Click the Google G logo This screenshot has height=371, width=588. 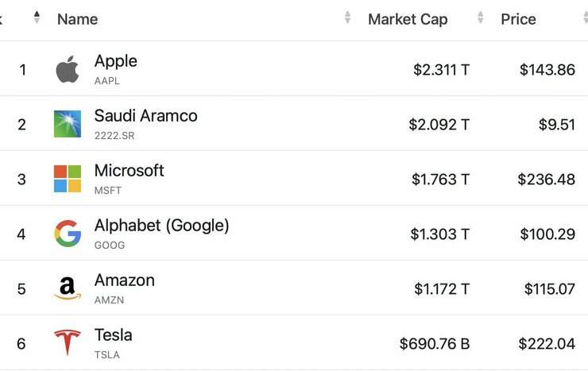pos(68,234)
